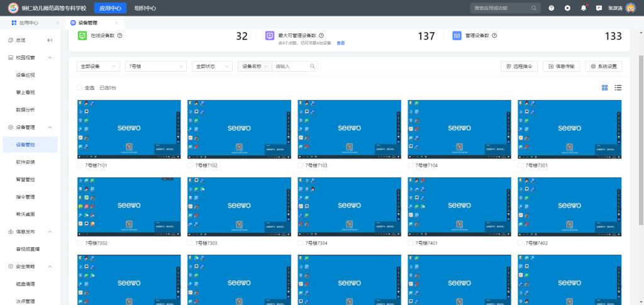Switch to 应用中心 in top navigation
This screenshot has width=644, height=305.
(110, 8)
